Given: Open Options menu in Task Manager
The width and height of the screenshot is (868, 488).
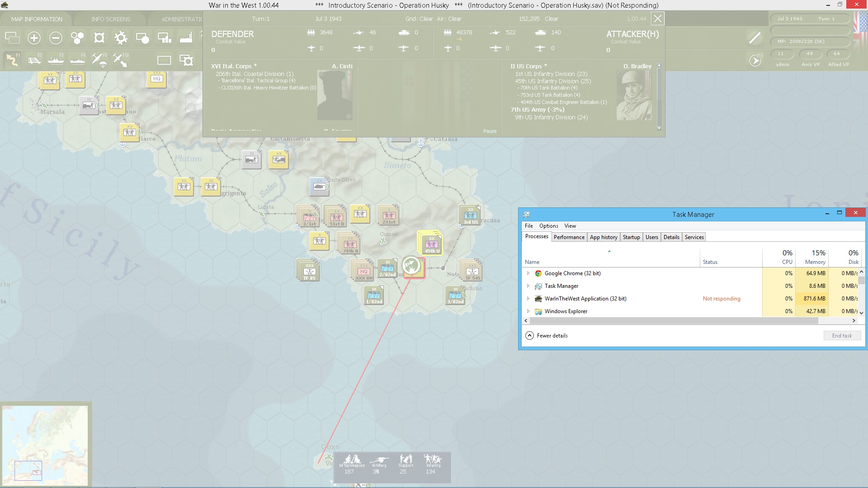Looking at the screenshot, I should (x=548, y=226).
